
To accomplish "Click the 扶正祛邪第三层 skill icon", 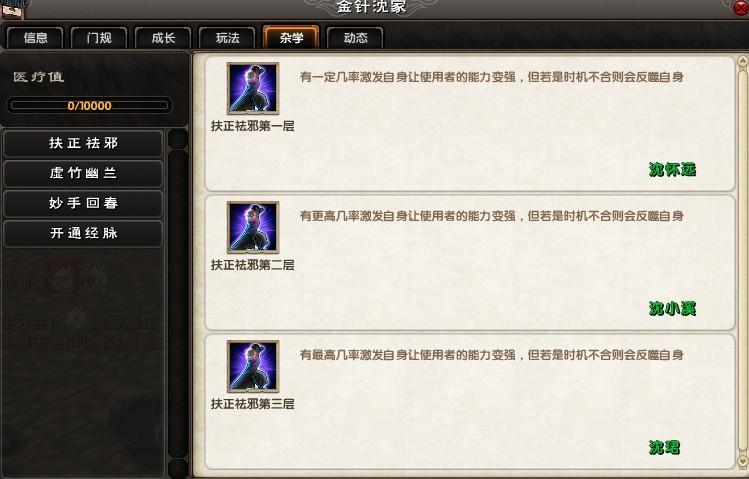I will 253,366.
